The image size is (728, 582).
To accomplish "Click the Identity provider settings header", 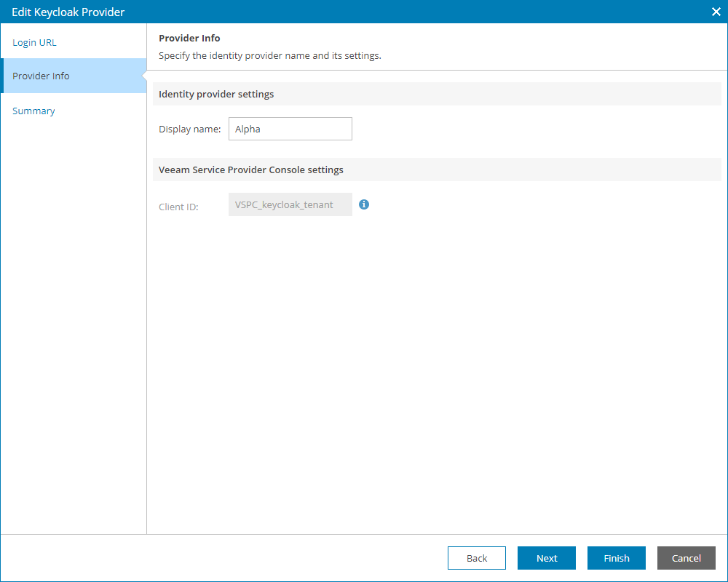I will pos(216,94).
